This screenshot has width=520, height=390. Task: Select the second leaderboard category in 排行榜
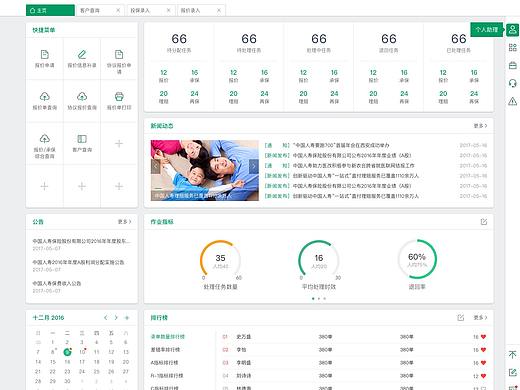[x=165, y=350]
